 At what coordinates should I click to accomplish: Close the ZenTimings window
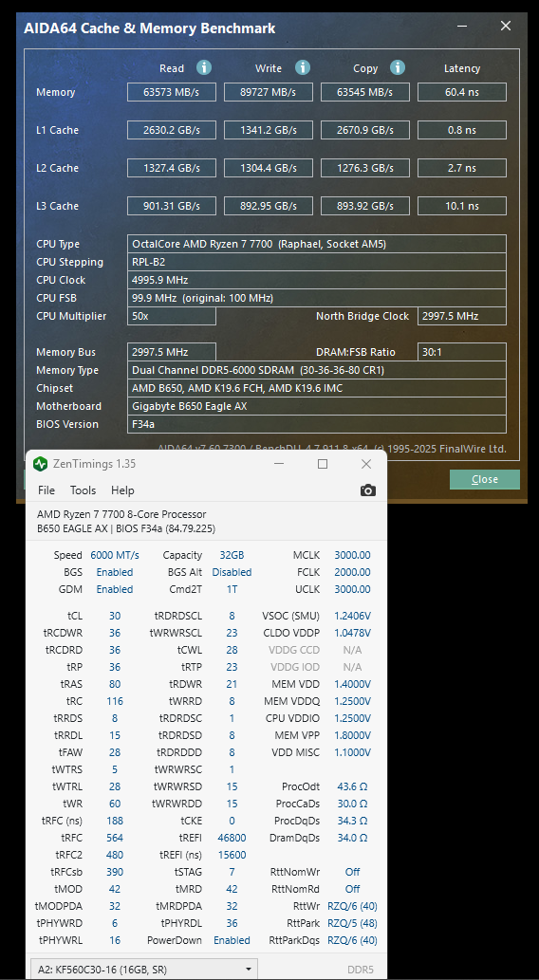point(366,464)
